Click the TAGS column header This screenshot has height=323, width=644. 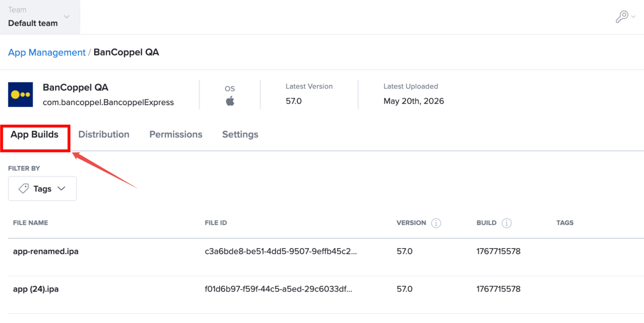click(565, 223)
